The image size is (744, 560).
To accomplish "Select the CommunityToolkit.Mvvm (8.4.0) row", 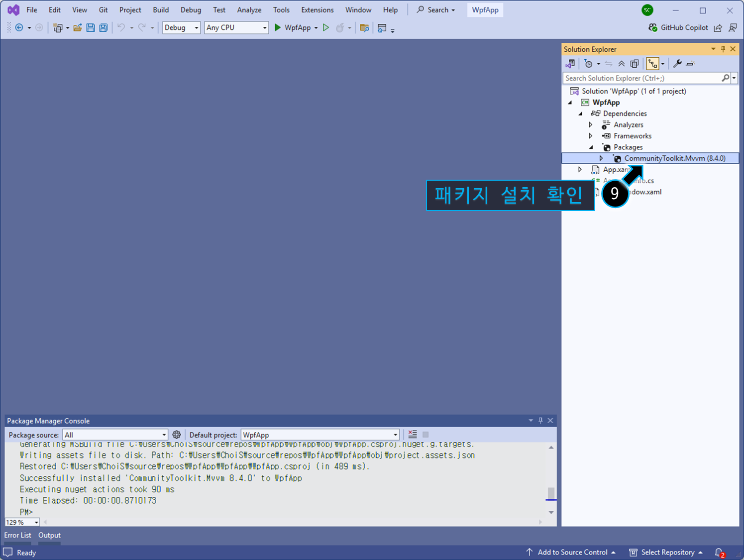I will coord(650,158).
